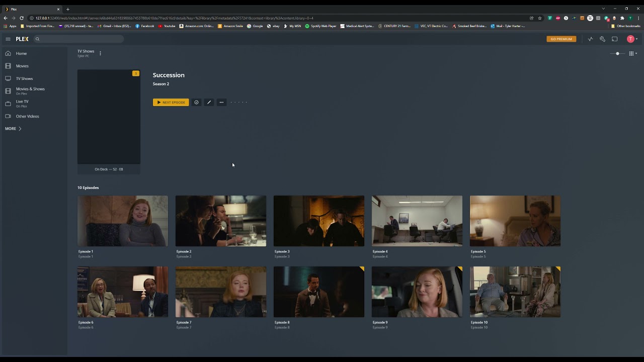Click the Live TV antenna icon
Viewport: 644px width, 362px height.
point(8,104)
